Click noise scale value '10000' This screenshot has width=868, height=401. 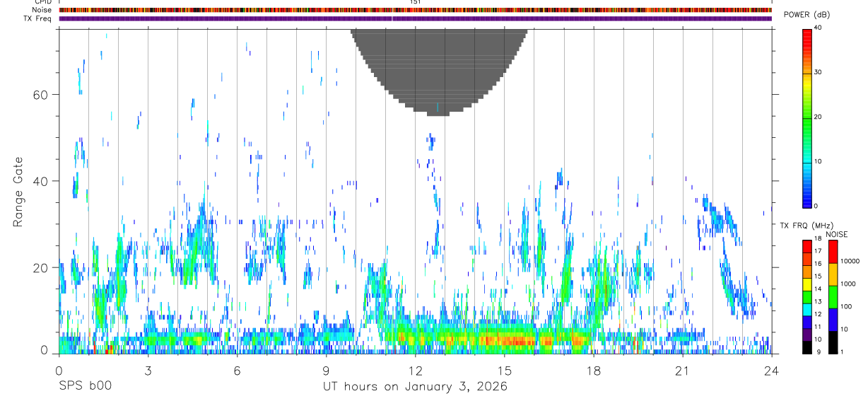[x=850, y=261]
